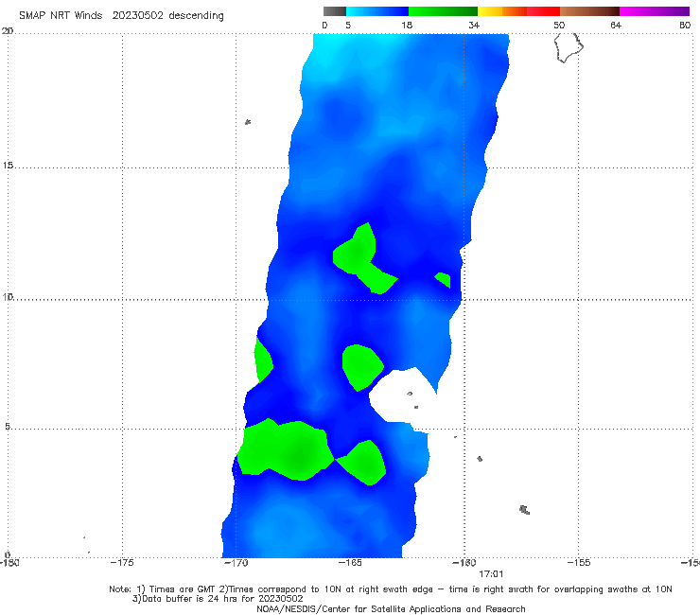
Task: Click the small island outline near 17N west of swath
Action: [x=248, y=122]
